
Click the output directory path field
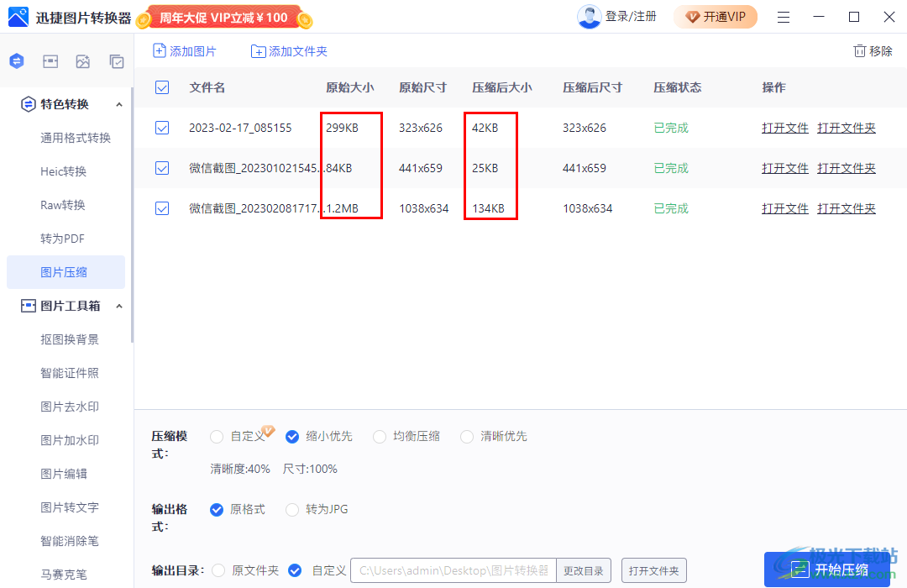click(x=453, y=570)
